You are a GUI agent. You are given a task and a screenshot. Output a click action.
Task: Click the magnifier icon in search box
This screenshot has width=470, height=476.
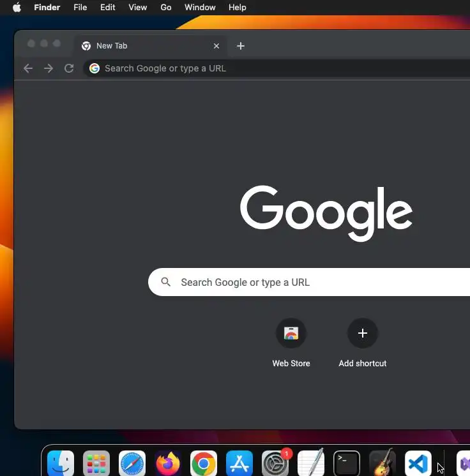coord(165,282)
